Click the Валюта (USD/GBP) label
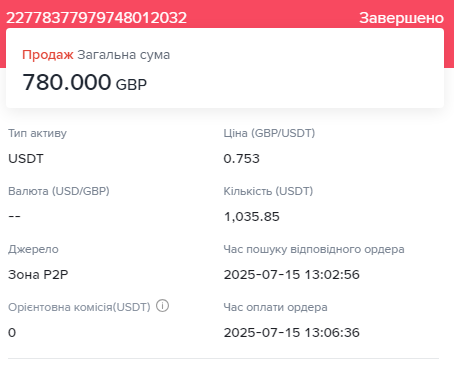 (x=59, y=191)
